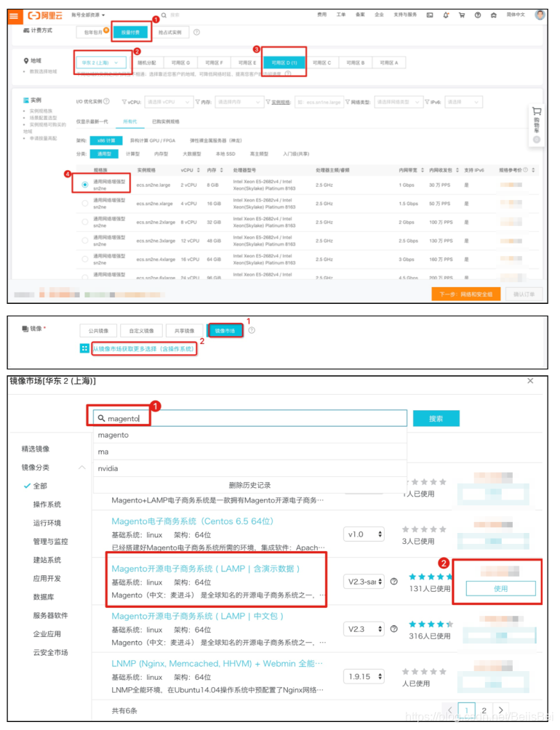Open the 请选择内存 dropdown

coord(239,102)
